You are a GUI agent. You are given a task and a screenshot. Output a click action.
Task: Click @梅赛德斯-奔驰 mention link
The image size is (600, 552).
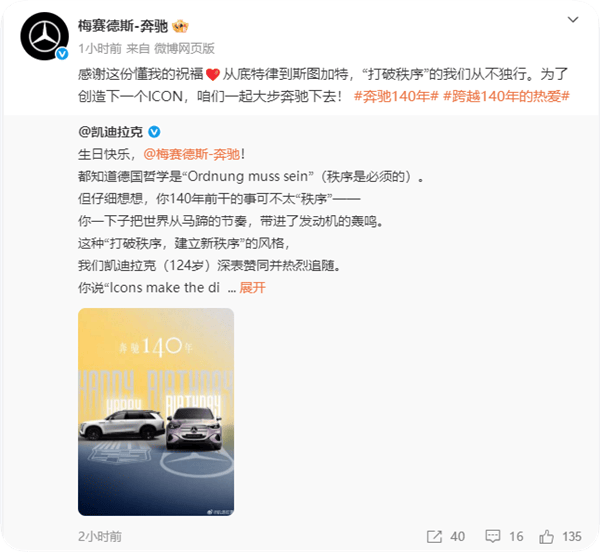192,155
